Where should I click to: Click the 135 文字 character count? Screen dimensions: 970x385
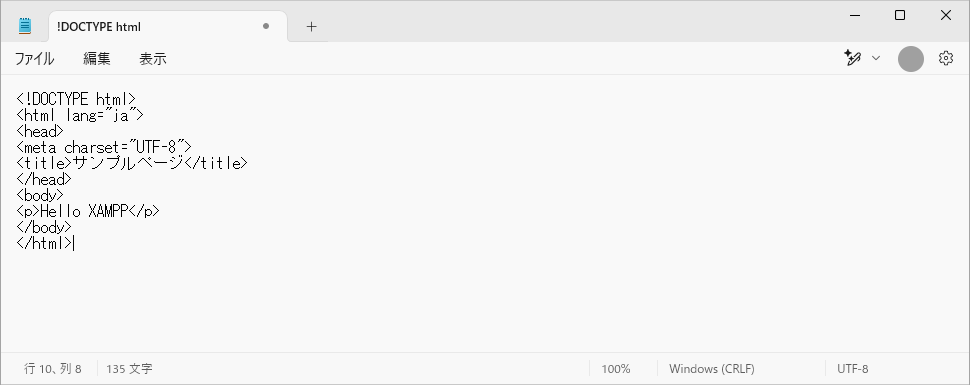[129, 369]
